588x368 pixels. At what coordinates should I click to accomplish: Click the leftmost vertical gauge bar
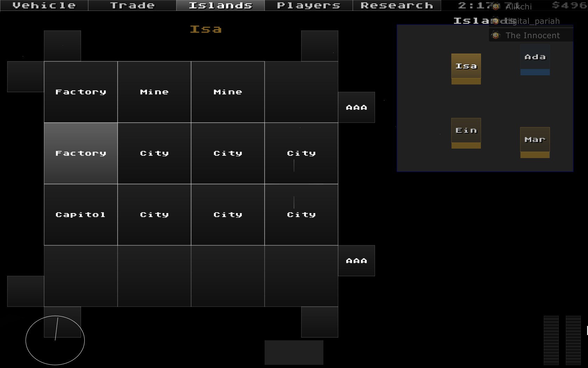point(551,340)
